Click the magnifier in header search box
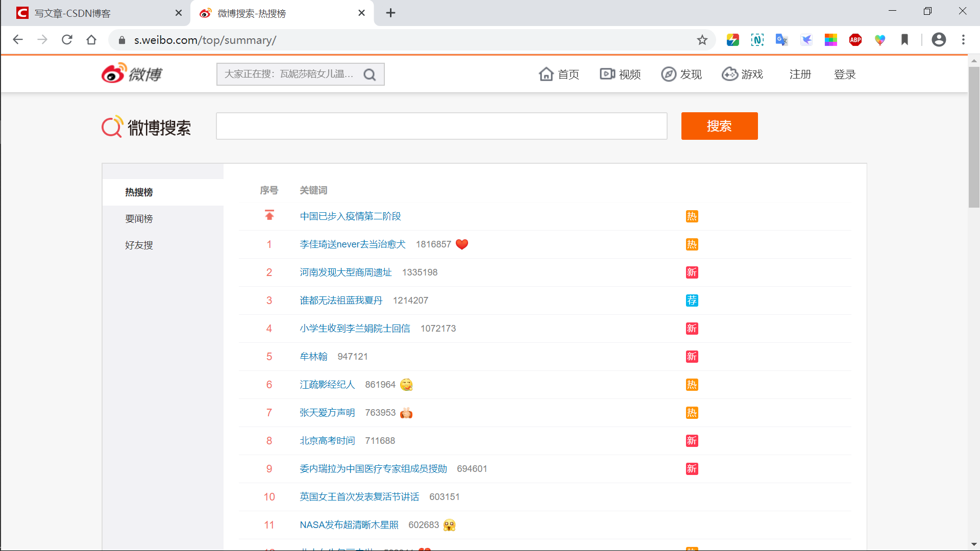 370,74
